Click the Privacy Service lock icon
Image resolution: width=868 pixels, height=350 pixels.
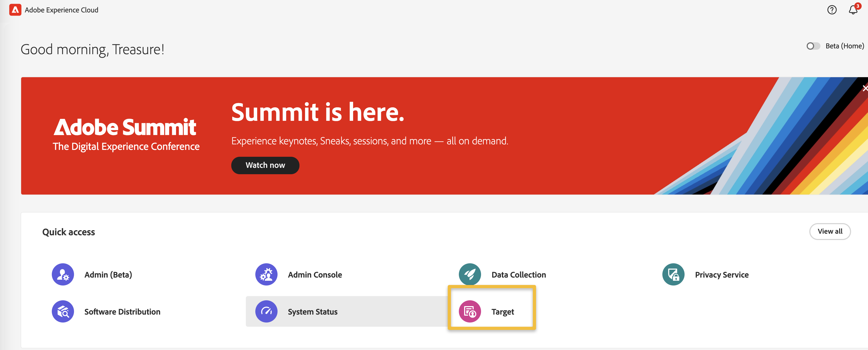(673, 274)
